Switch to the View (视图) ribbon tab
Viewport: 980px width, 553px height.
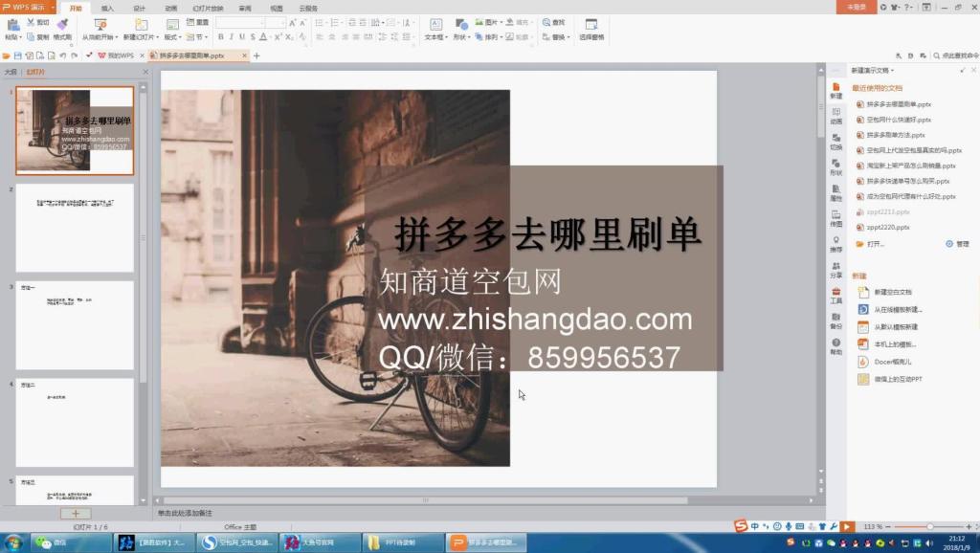[x=277, y=8]
